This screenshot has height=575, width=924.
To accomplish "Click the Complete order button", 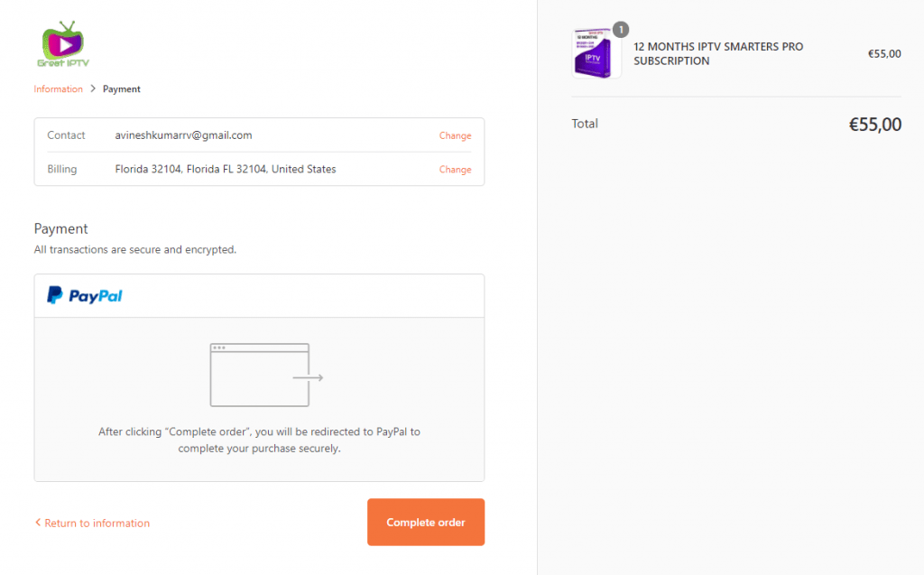I will click(x=426, y=522).
